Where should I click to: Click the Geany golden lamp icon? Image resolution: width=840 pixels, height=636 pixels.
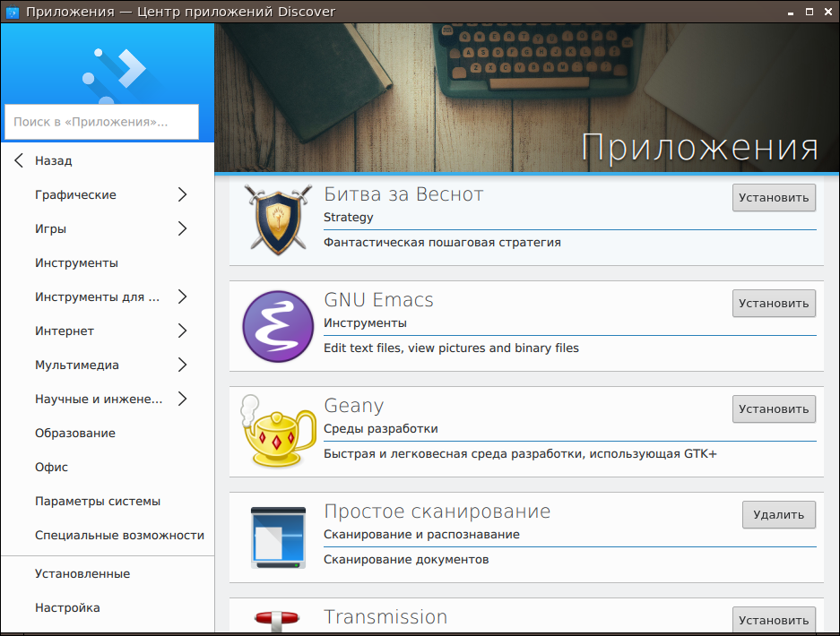point(278,432)
